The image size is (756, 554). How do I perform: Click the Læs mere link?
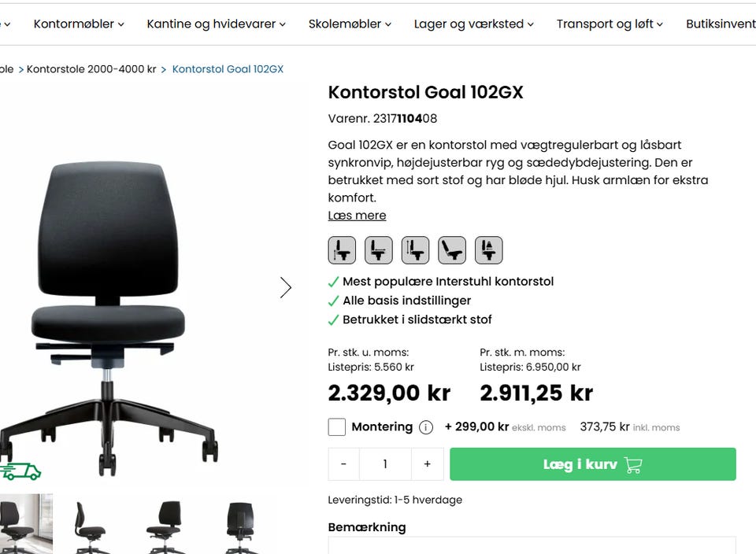coord(357,216)
